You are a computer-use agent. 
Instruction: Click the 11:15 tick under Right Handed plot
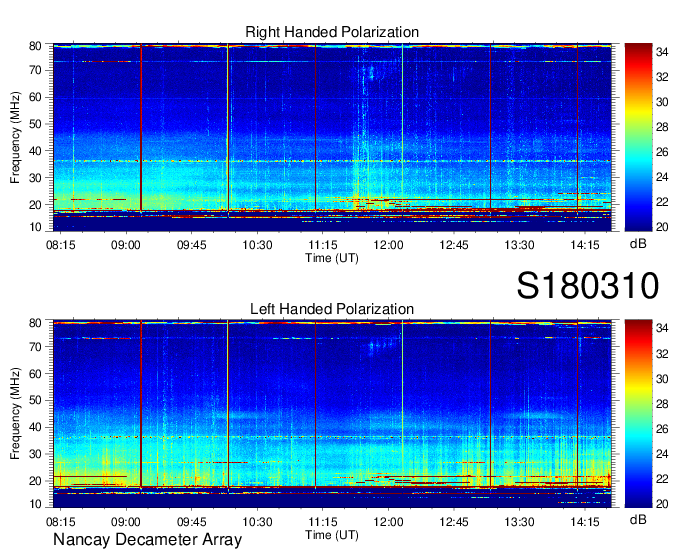(323, 245)
